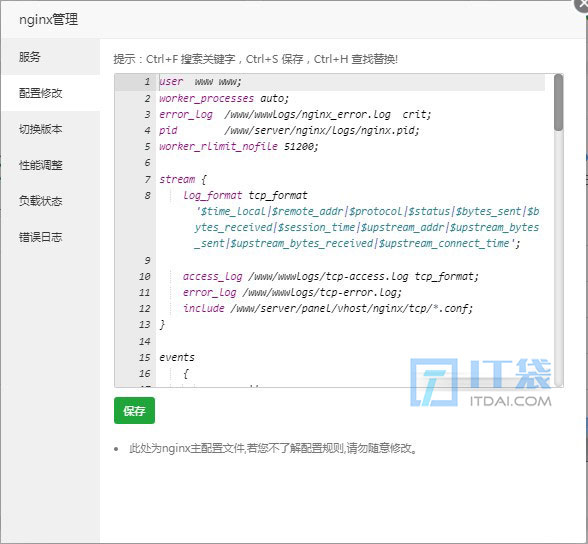
Task: Click line 1 'user www www;'
Action: tap(201, 81)
